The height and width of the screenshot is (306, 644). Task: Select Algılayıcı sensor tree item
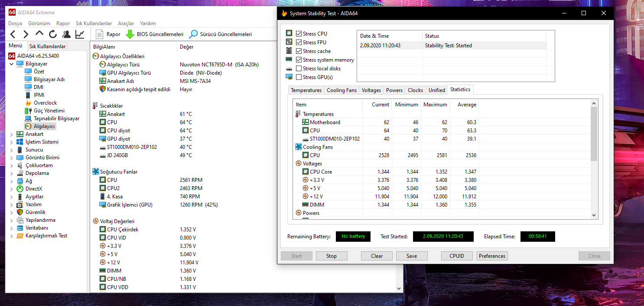pyautogui.click(x=40, y=126)
